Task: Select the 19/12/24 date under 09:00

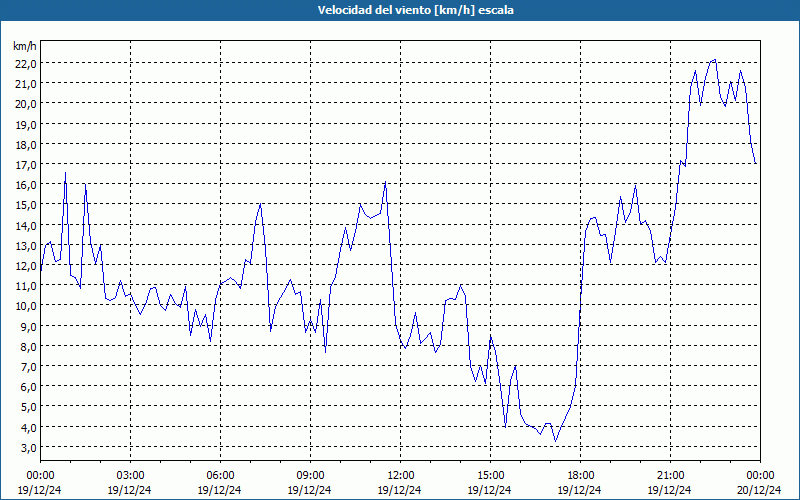Action: click(309, 490)
